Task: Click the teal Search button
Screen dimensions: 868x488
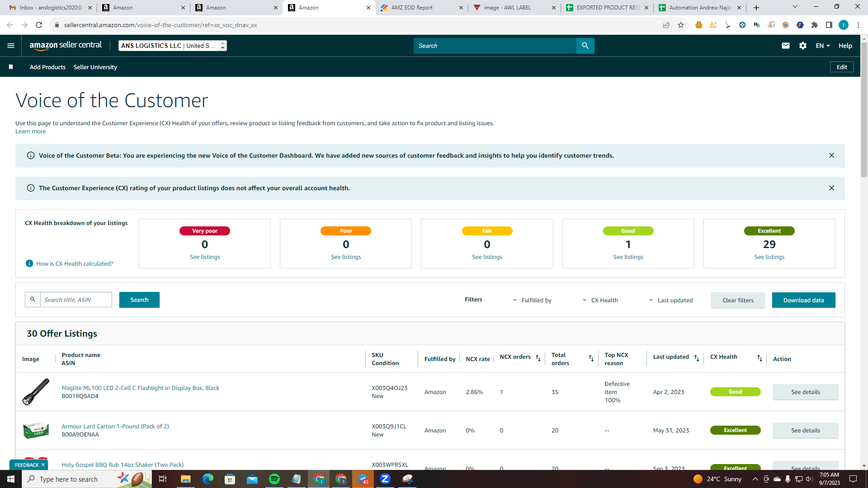Action: (x=139, y=300)
